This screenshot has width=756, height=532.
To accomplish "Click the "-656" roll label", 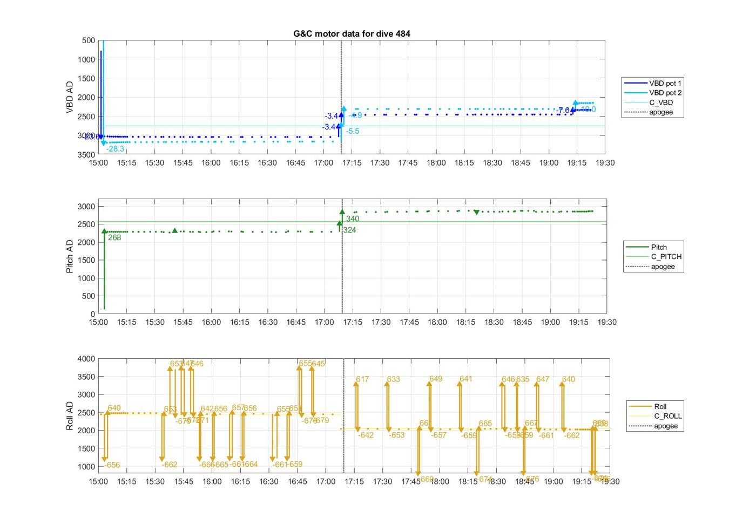I will 112,465.
